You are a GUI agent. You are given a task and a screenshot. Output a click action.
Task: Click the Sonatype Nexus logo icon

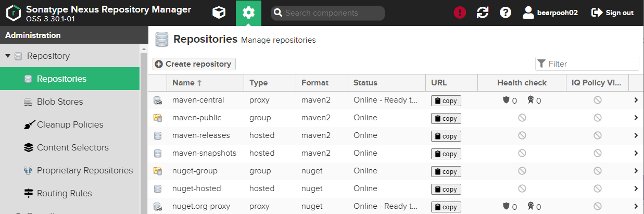13,12
